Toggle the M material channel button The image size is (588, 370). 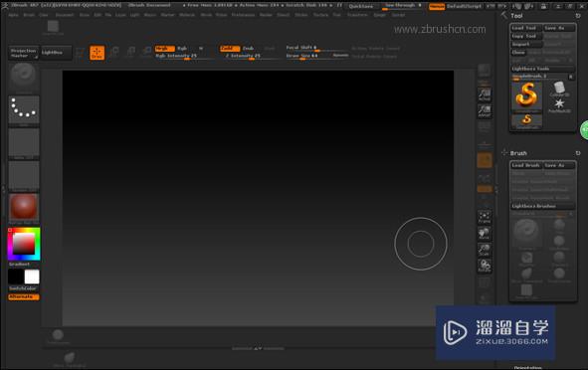click(x=201, y=49)
